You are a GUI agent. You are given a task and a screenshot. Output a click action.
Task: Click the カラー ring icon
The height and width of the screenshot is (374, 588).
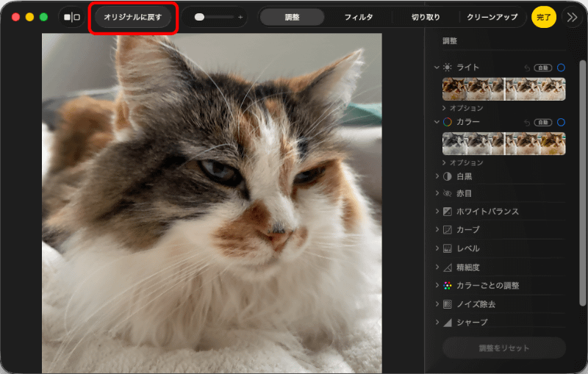[x=448, y=122]
